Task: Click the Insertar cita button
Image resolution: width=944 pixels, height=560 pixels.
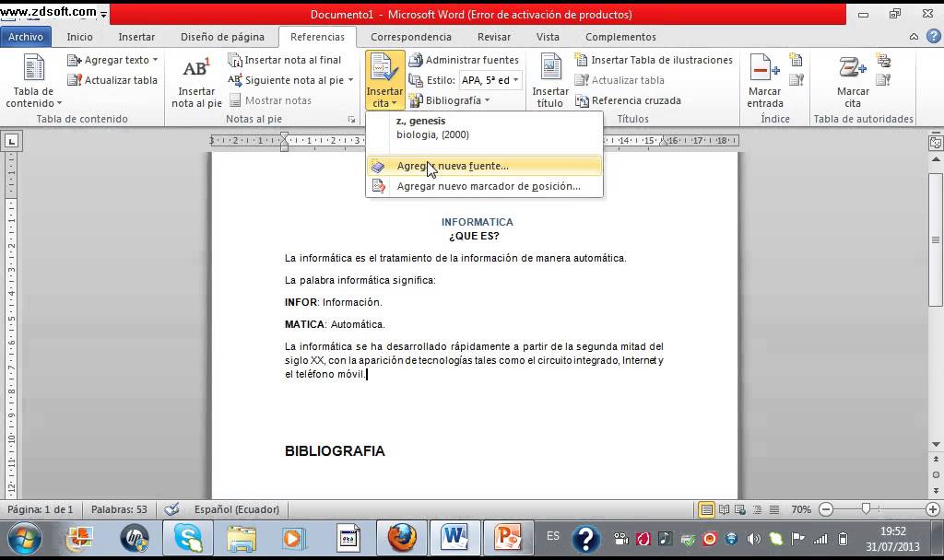Action: pos(384,80)
